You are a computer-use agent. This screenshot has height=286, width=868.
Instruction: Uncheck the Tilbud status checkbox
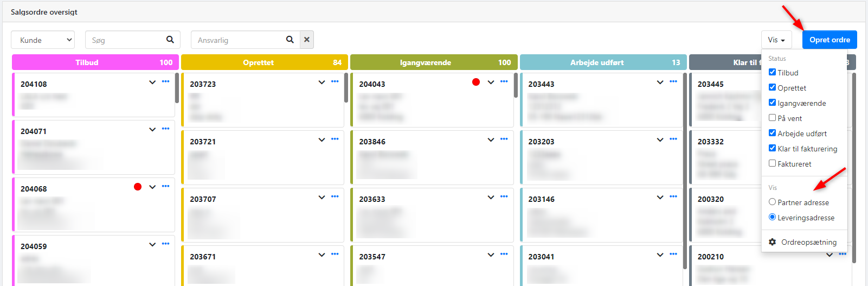tap(772, 72)
